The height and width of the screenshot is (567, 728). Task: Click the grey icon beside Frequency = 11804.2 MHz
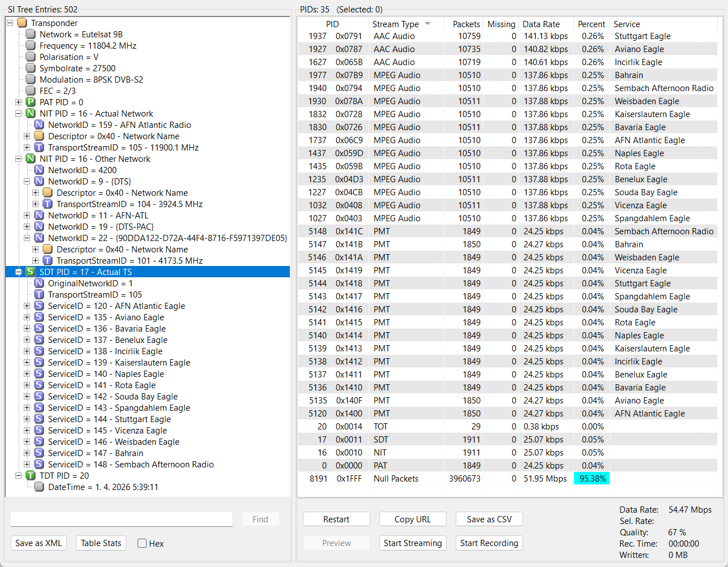tap(31, 46)
